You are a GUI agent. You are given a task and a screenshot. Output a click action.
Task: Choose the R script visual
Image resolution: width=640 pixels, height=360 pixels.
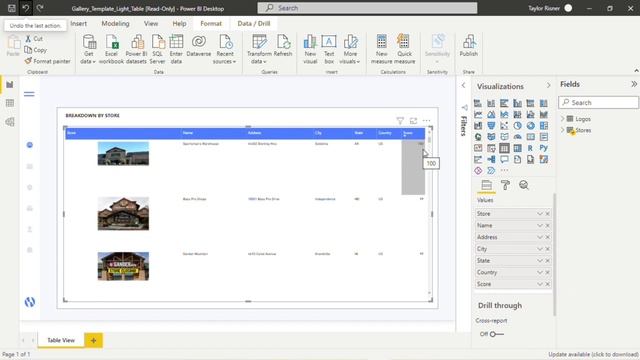pyautogui.click(x=530, y=148)
